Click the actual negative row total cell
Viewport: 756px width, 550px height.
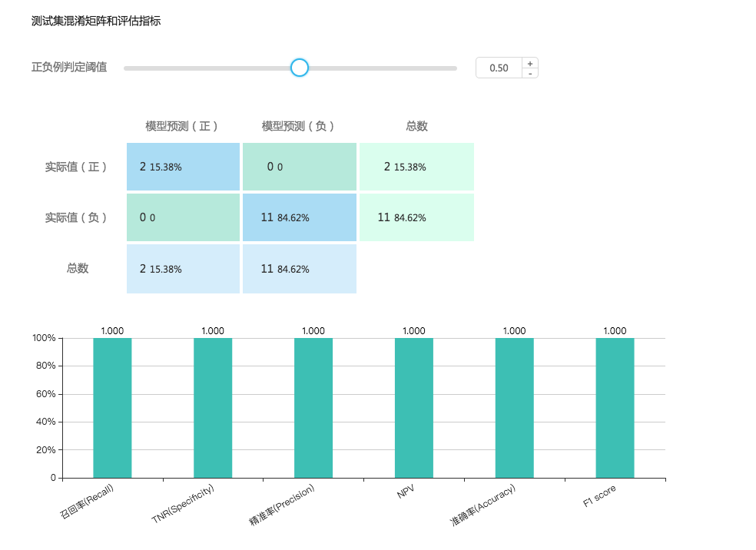[416, 217]
